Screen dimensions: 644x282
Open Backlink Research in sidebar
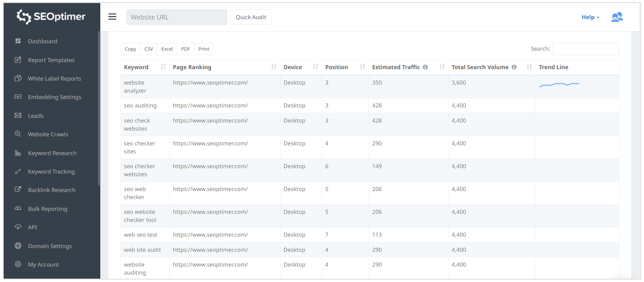(x=52, y=190)
